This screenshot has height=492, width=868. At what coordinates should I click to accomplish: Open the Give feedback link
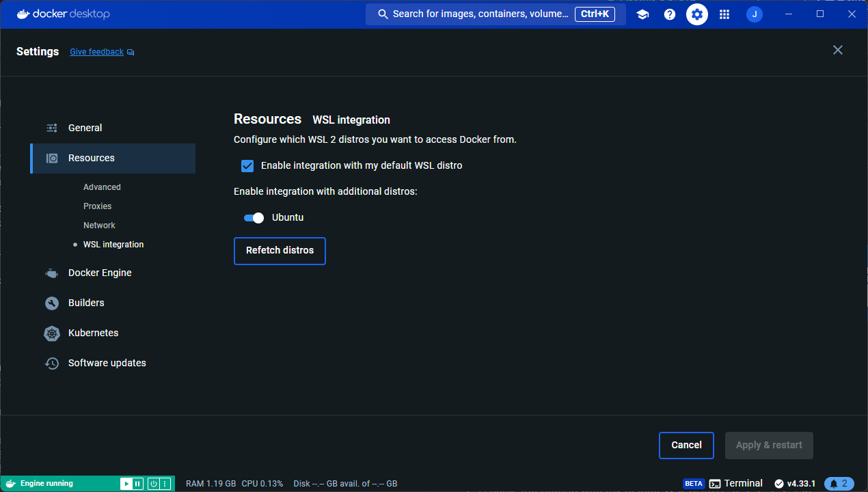tap(96, 51)
